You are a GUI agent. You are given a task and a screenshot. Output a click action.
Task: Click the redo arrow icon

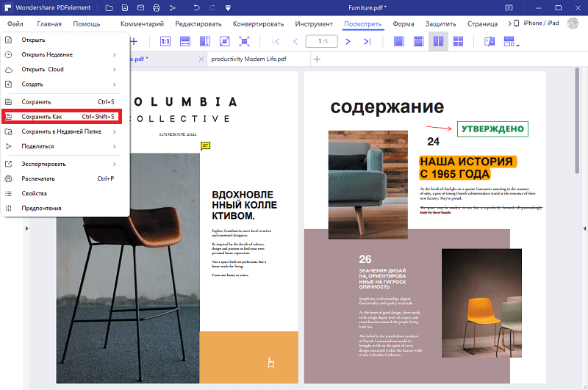pos(212,7)
